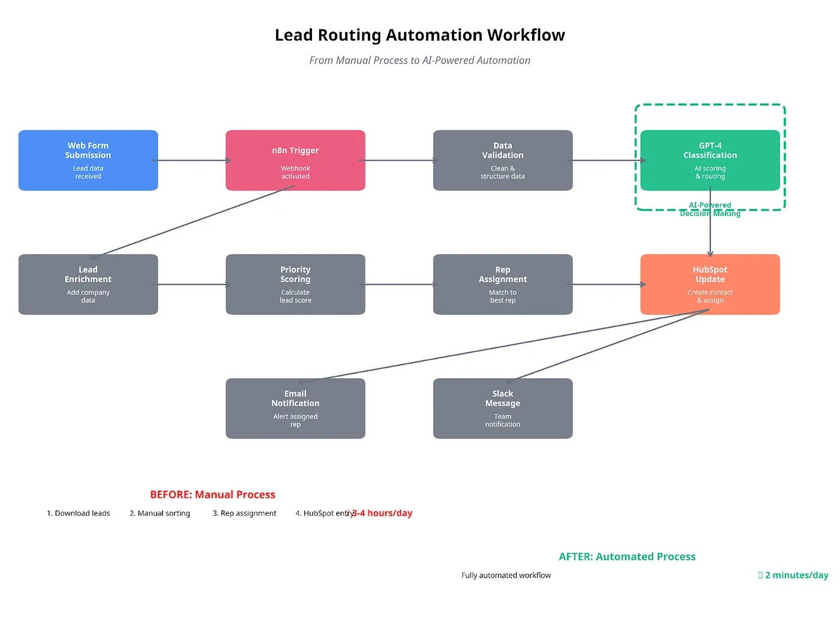Image resolution: width=840 pixels, height=631 pixels.
Task: Select the n8n Trigger webhook node
Action: click(x=295, y=160)
